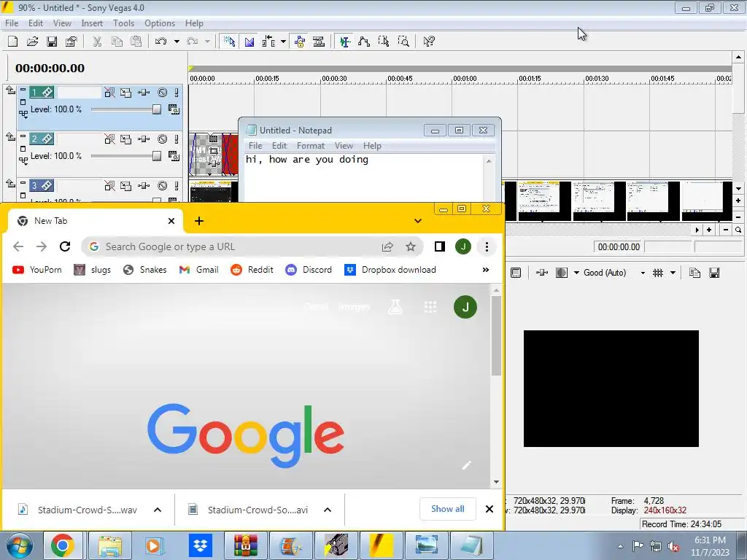
Task: Bookmark this tab with the star icon
Action: [411, 246]
